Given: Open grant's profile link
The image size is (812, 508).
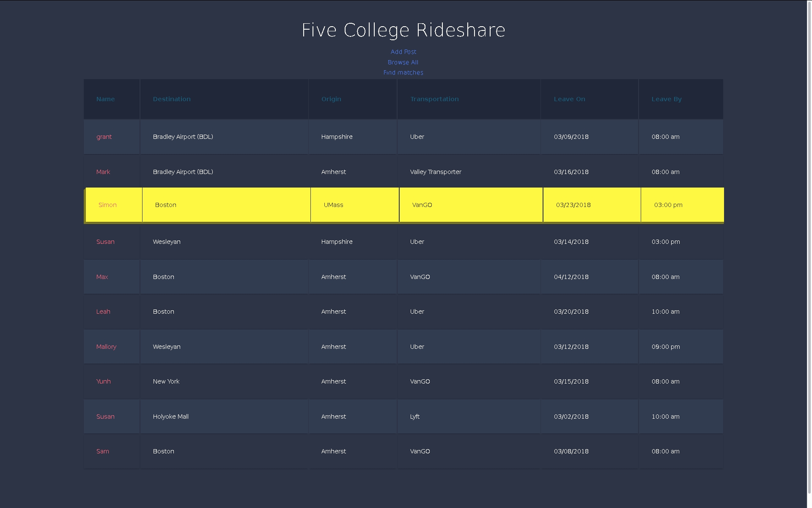Looking at the screenshot, I should point(104,137).
